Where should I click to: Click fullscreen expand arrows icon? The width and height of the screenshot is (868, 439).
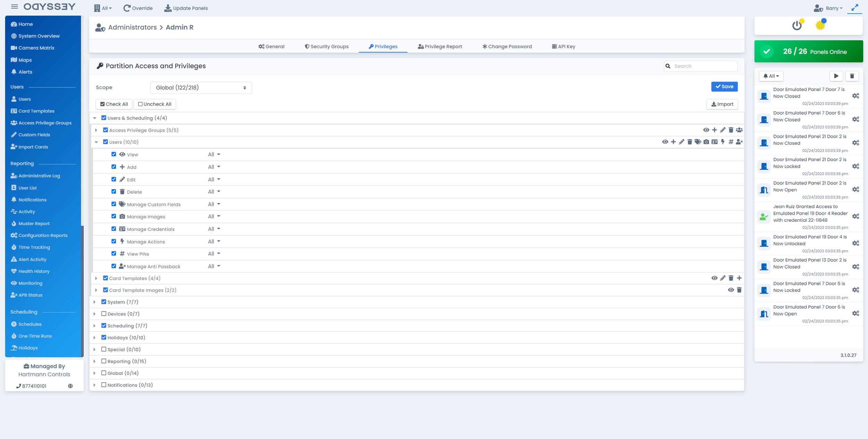[854, 8]
